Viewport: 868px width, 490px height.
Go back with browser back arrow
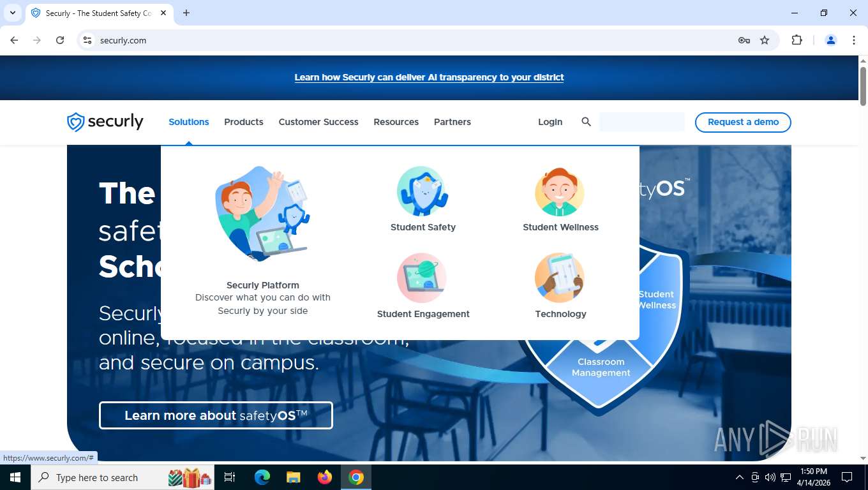(14, 40)
